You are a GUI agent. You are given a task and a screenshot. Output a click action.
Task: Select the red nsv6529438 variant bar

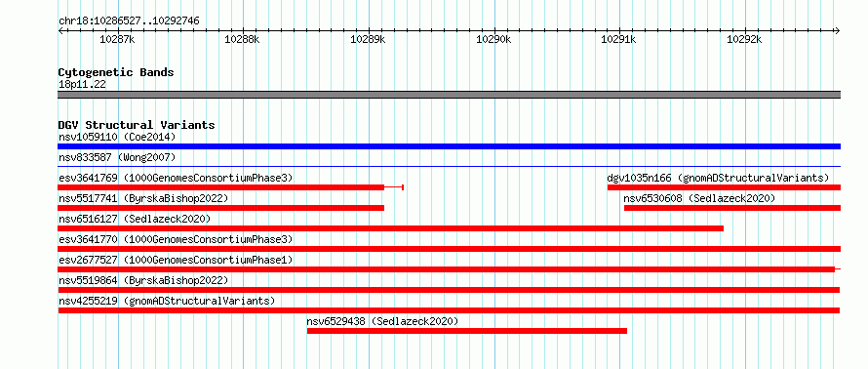467,331
